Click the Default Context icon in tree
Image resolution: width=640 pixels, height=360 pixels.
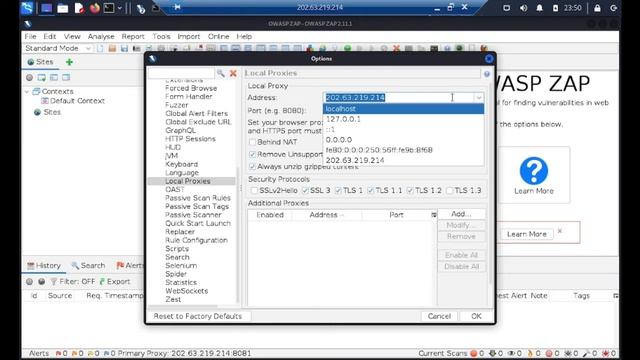point(45,101)
